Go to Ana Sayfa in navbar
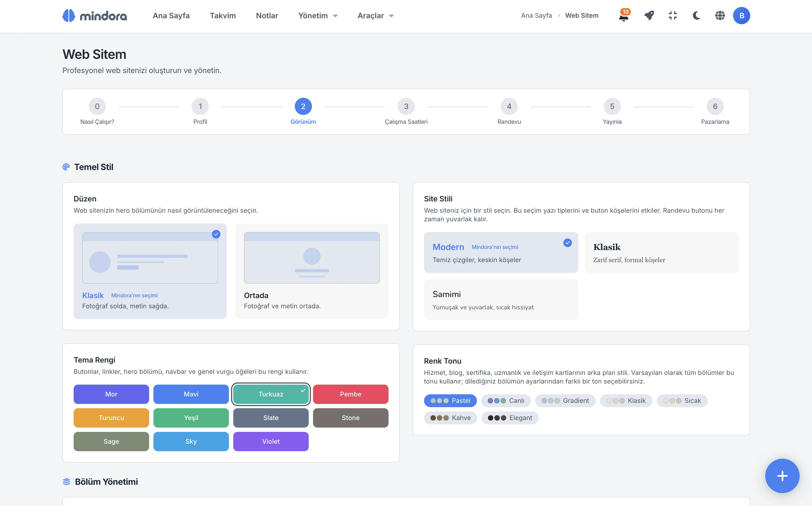Viewport: 812px width, 506px height. [x=171, y=16]
